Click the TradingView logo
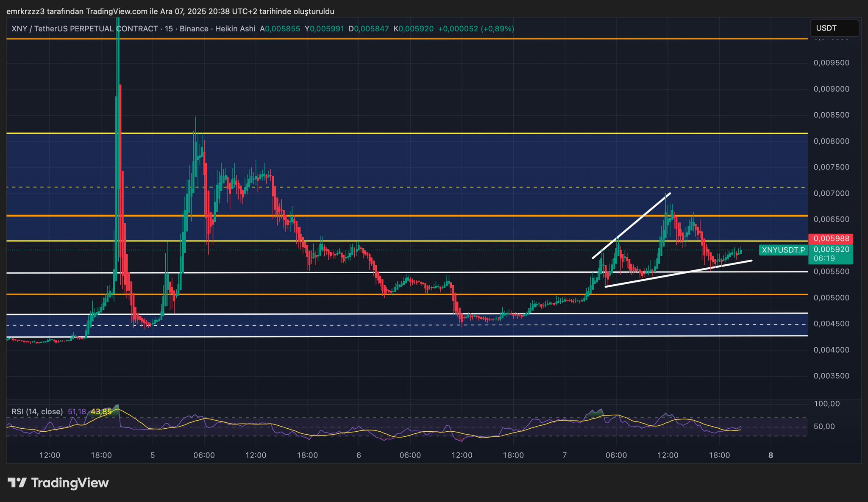Image resolution: width=868 pixels, height=502 pixels. pyautogui.click(x=58, y=483)
